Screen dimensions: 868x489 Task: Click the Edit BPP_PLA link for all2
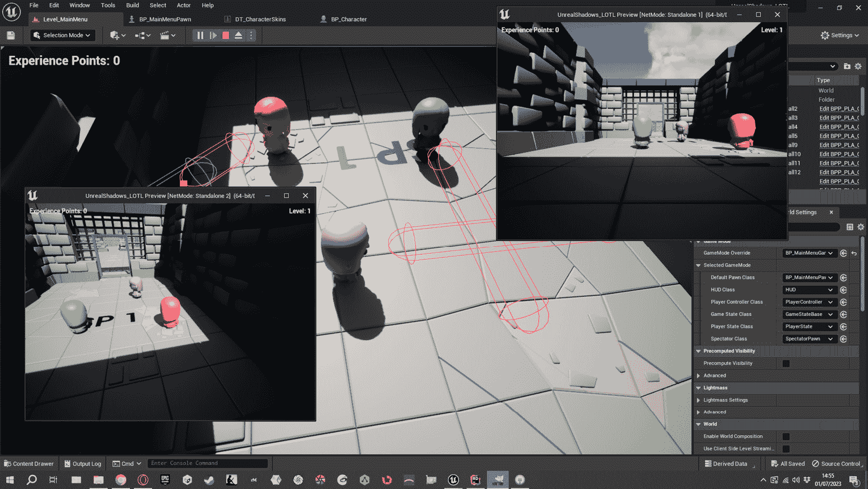tap(839, 109)
